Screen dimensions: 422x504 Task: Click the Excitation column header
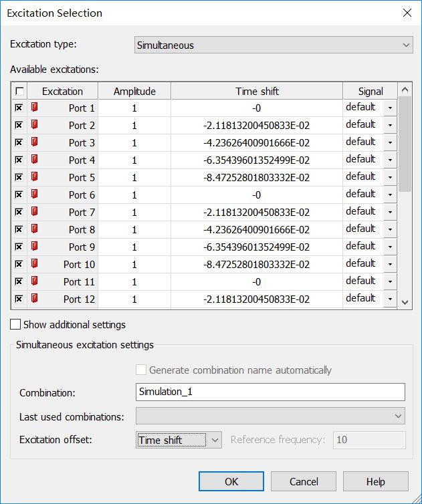click(63, 92)
